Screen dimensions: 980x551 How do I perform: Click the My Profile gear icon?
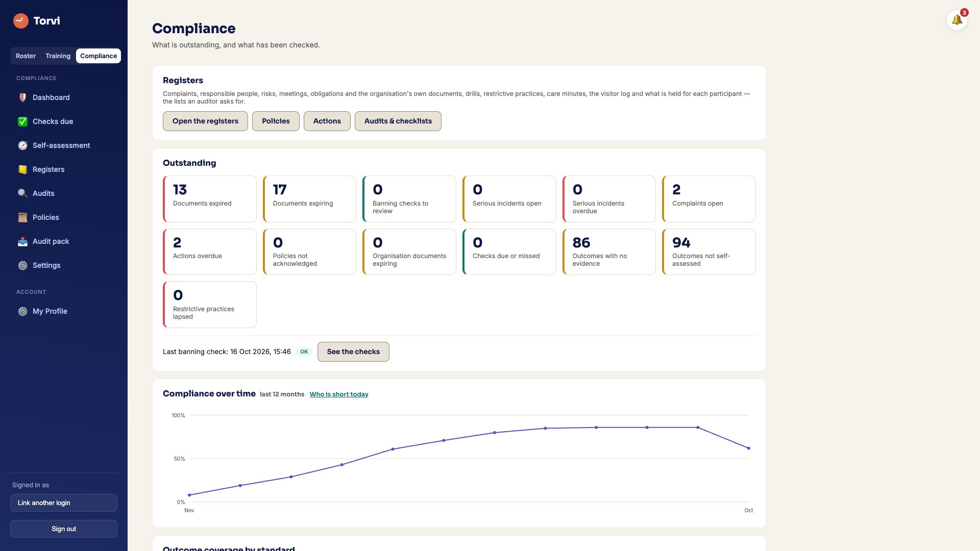click(22, 311)
